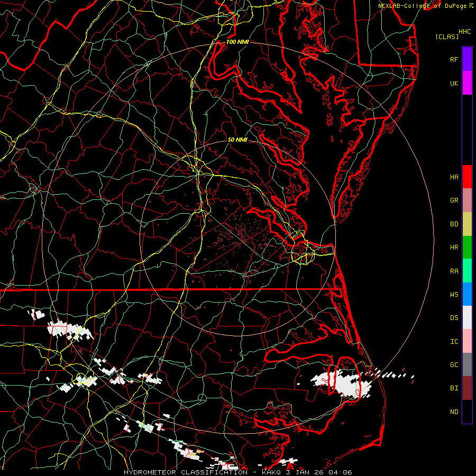The image size is (476, 476).
Task: Click the 100 NMI range ring label
Action: (x=237, y=42)
